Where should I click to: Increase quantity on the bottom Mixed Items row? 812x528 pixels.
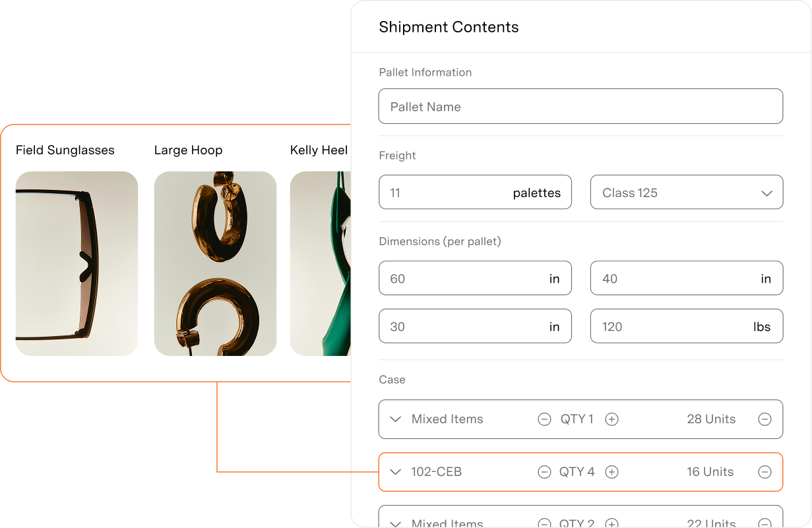pyautogui.click(x=613, y=522)
